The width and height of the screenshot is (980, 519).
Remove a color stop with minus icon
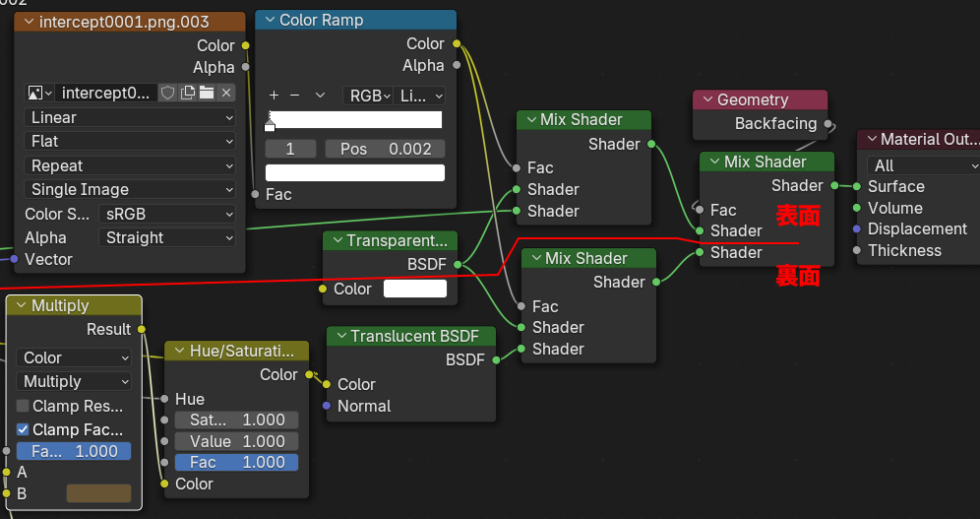(x=294, y=96)
